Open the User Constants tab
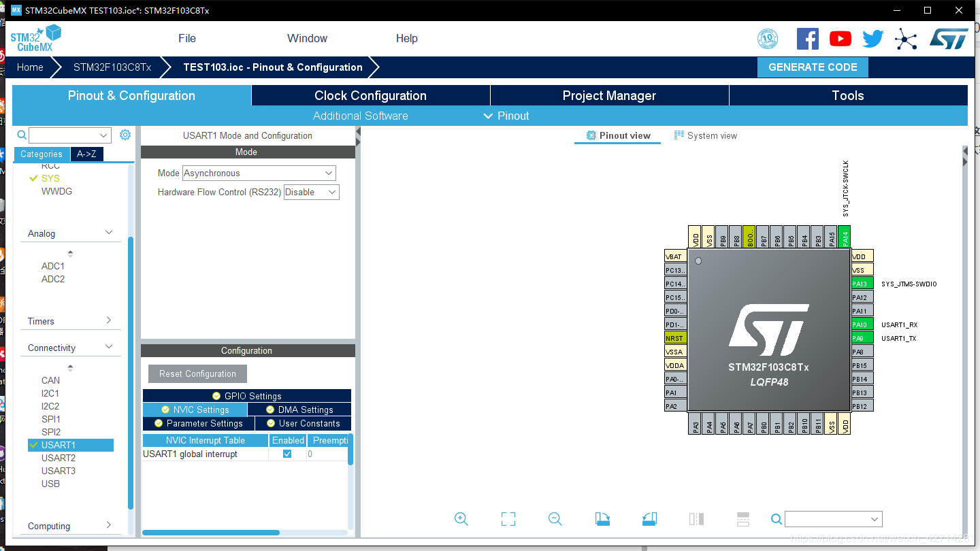This screenshot has width=980, height=551. tap(304, 423)
